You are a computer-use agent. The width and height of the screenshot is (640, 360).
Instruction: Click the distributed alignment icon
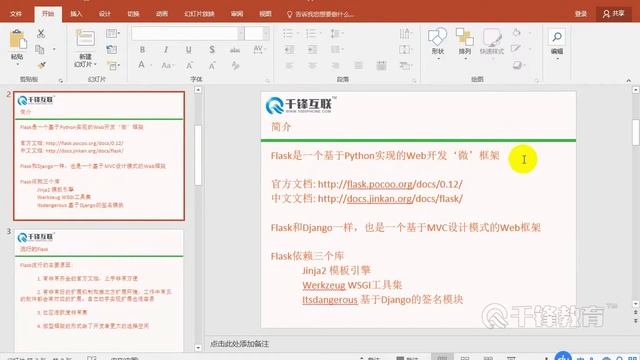tap(381, 65)
